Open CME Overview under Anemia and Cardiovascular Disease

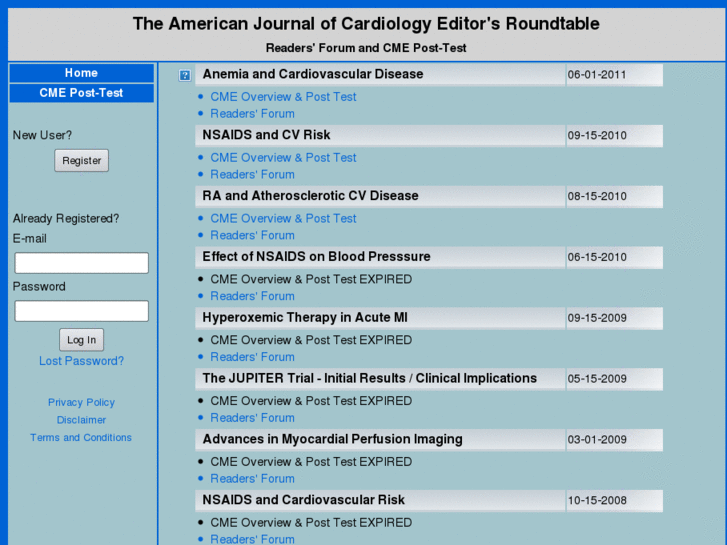(x=283, y=96)
